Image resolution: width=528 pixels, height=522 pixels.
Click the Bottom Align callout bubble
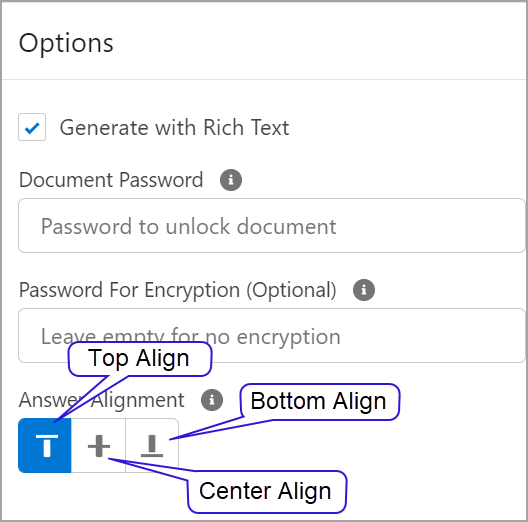point(320,401)
